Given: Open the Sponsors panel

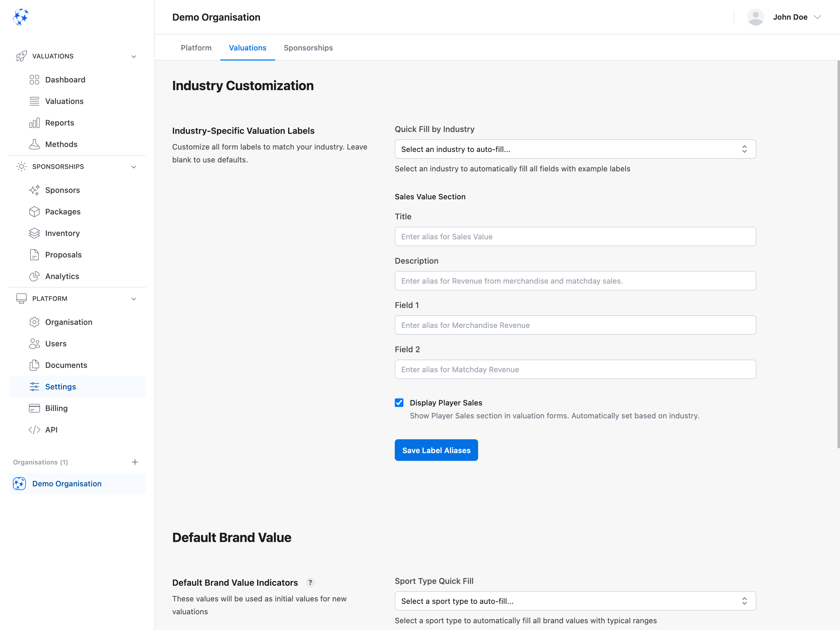Looking at the screenshot, I should (x=62, y=190).
